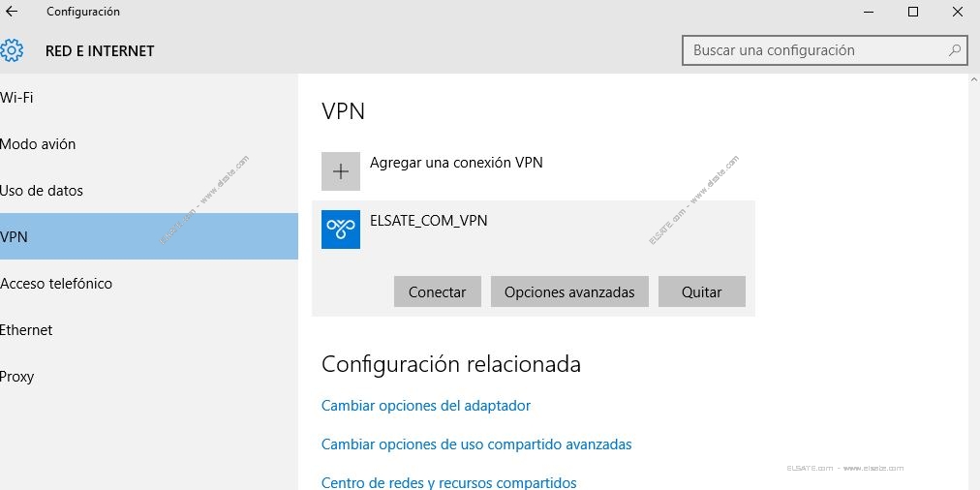Open Opciones avanzadas for the VPN
Image resolution: width=980 pixels, height=490 pixels.
[569, 291]
